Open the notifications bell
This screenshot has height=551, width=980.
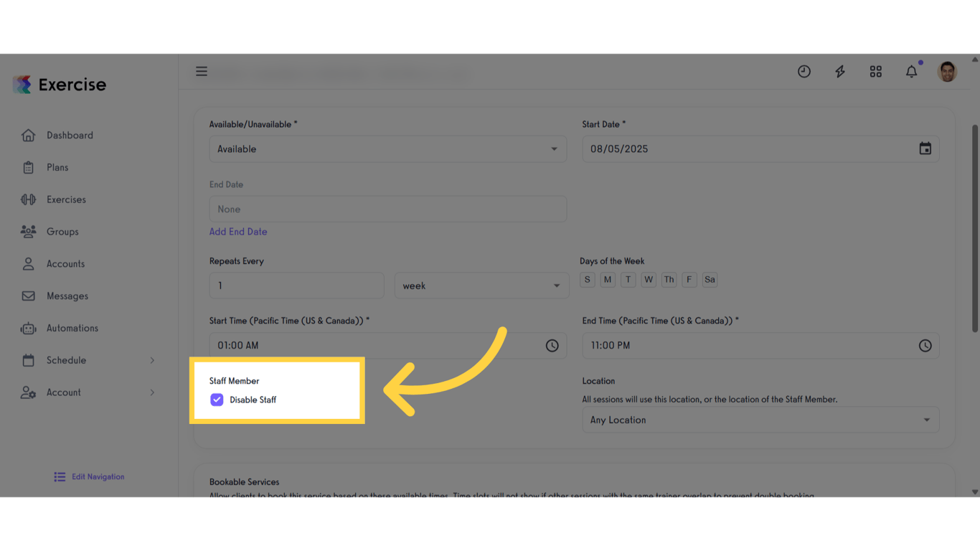[911, 71]
